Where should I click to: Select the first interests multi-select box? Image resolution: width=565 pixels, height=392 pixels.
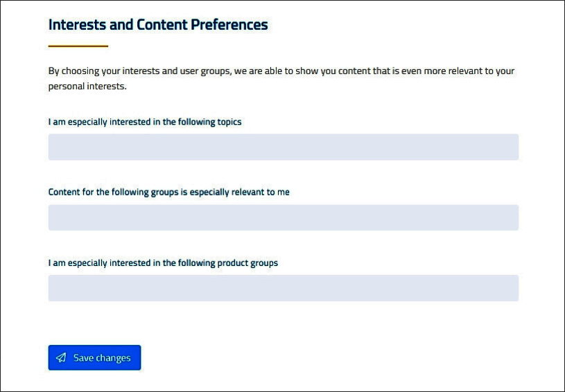283,147
